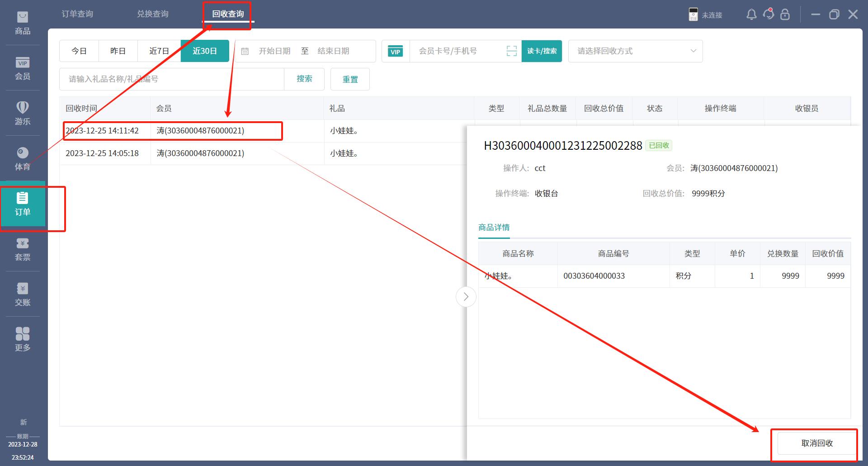The height and width of the screenshot is (466, 868).
Task: Select the 商品详情 tab
Action: (494, 228)
